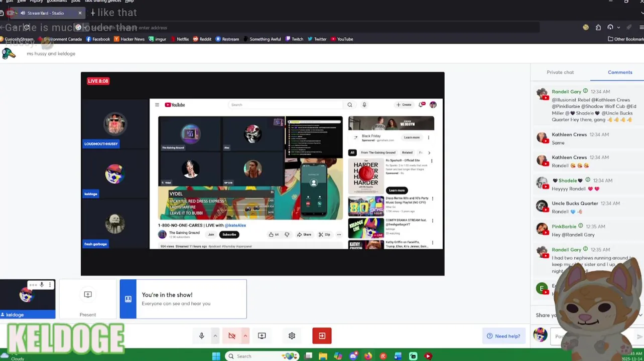Click the Need help? button
This screenshot has width=644, height=361.
pos(503,336)
